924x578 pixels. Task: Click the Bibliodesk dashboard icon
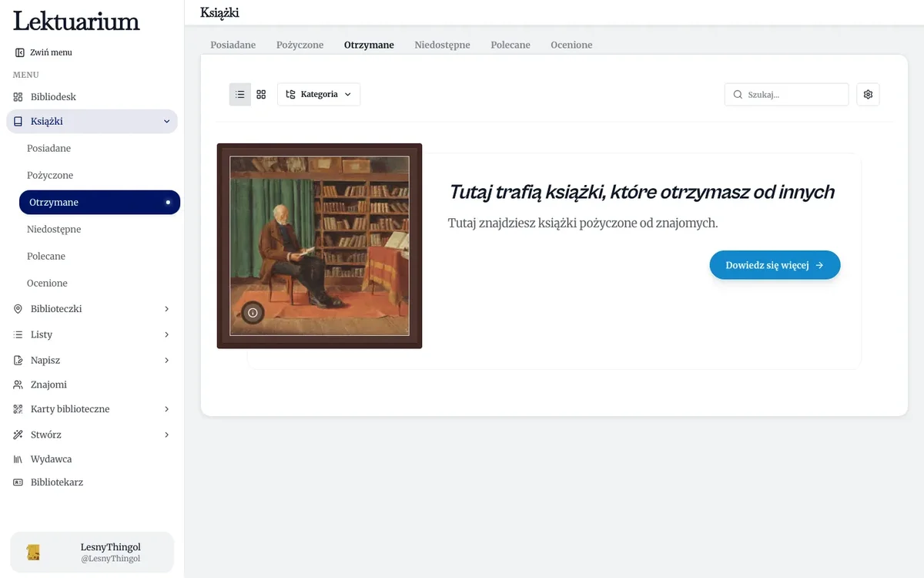click(x=18, y=97)
